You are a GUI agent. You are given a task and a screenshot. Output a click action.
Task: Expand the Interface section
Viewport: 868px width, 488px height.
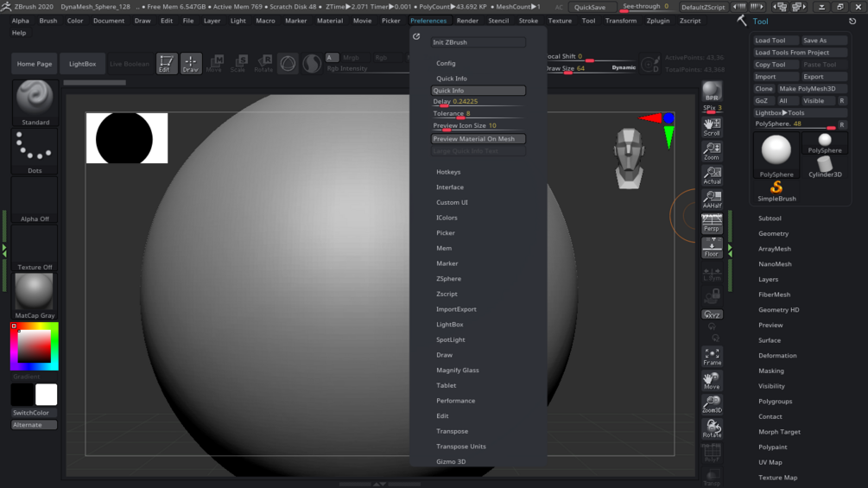tap(449, 187)
